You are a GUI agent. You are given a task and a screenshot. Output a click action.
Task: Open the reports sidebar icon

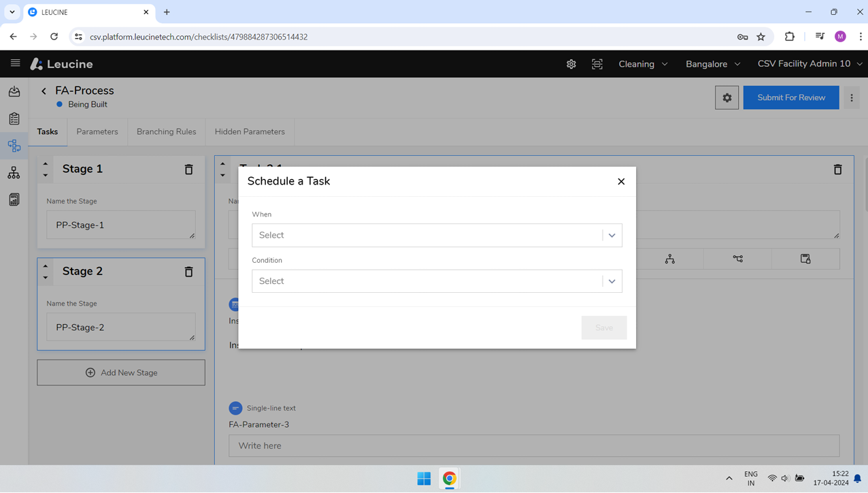(14, 199)
